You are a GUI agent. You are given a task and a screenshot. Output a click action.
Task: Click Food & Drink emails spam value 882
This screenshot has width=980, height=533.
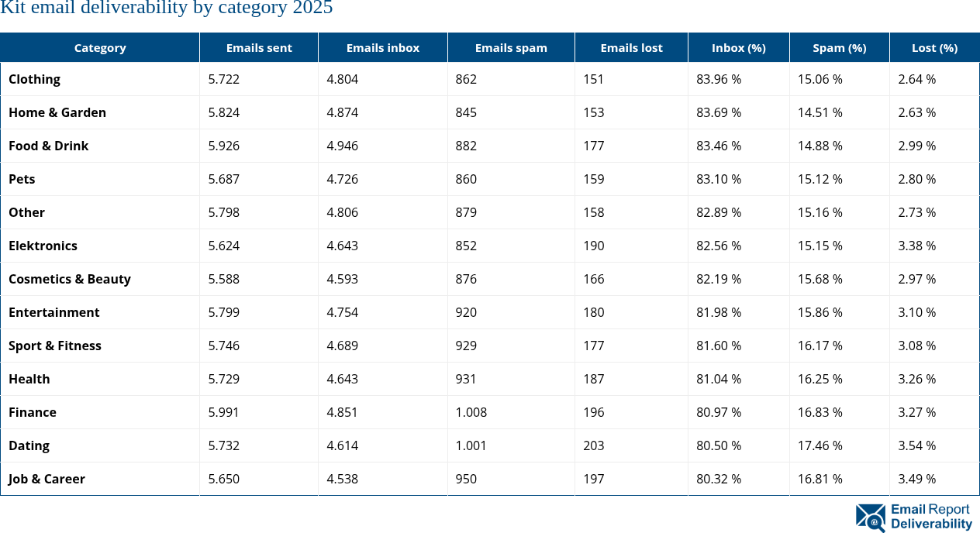click(x=467, y=146)
